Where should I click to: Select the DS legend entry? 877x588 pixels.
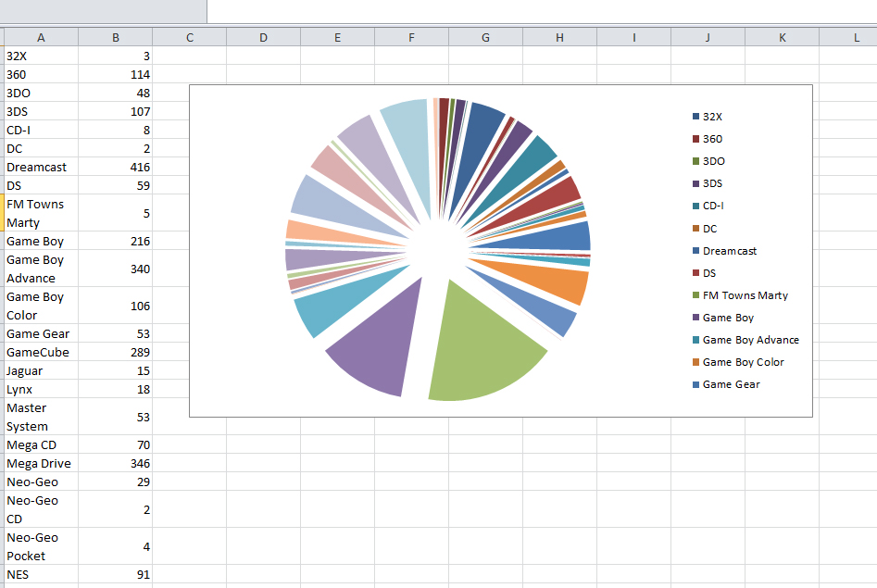tap(704, 273)
